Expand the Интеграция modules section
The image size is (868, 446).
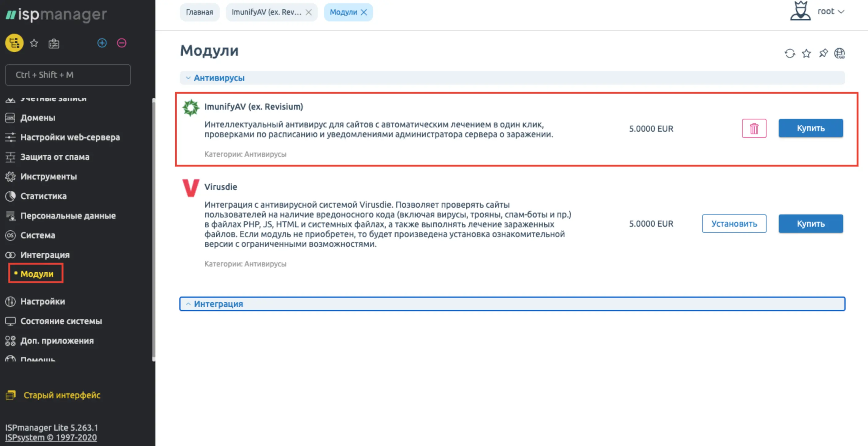512,304
